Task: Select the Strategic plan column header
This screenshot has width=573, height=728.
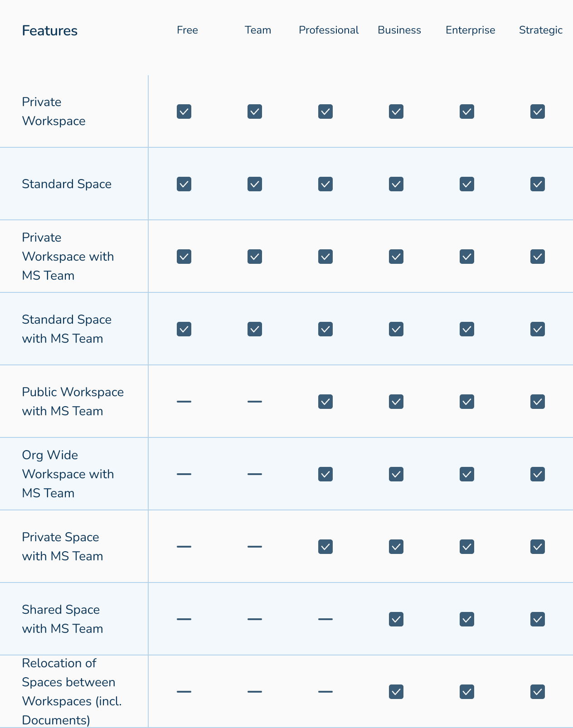Action: (x=540, y=30)
